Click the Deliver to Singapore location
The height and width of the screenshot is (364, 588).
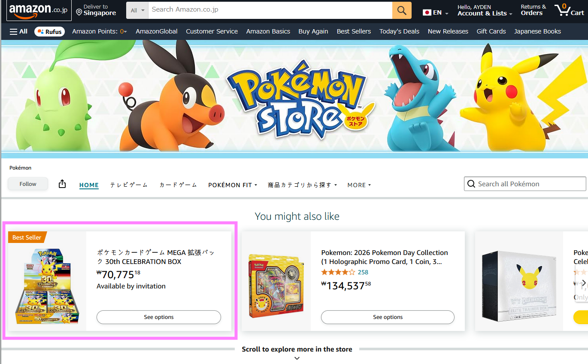coord(96,10)
